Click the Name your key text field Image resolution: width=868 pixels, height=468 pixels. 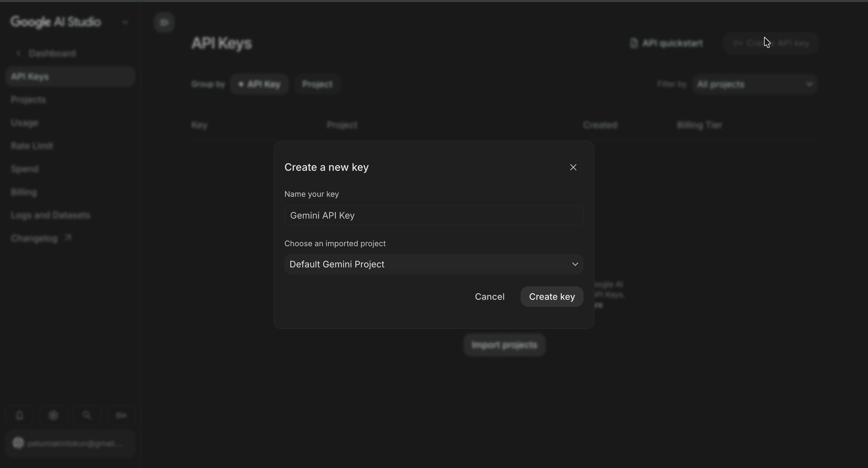point(434,215)
